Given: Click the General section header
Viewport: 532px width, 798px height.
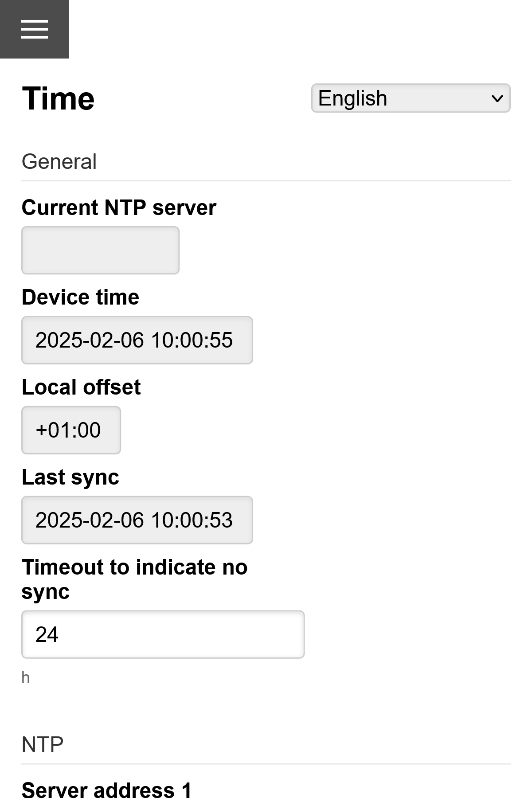Looking at the screenshot, I should tap(59, 161).
